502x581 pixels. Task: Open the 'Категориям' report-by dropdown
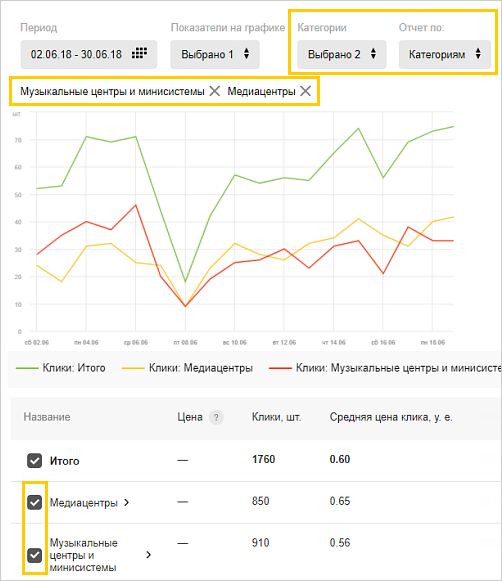pyautogui.click(x=445, y=54)
